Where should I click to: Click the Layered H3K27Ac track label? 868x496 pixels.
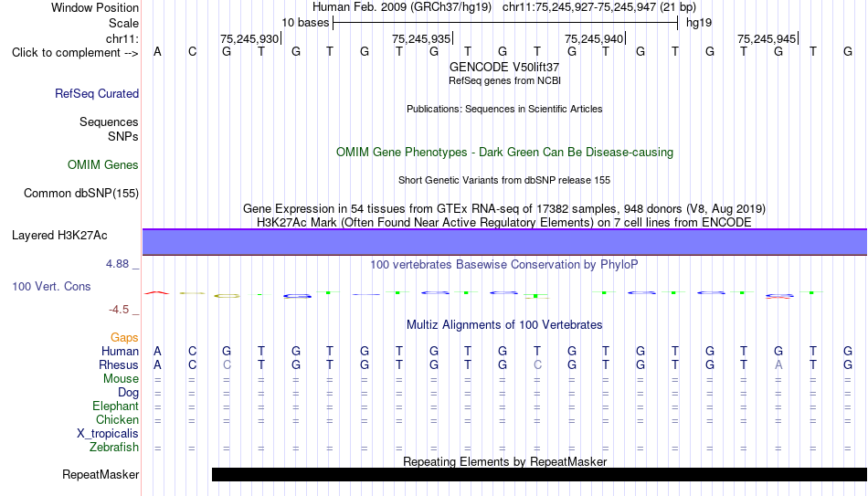click(59, 236)
